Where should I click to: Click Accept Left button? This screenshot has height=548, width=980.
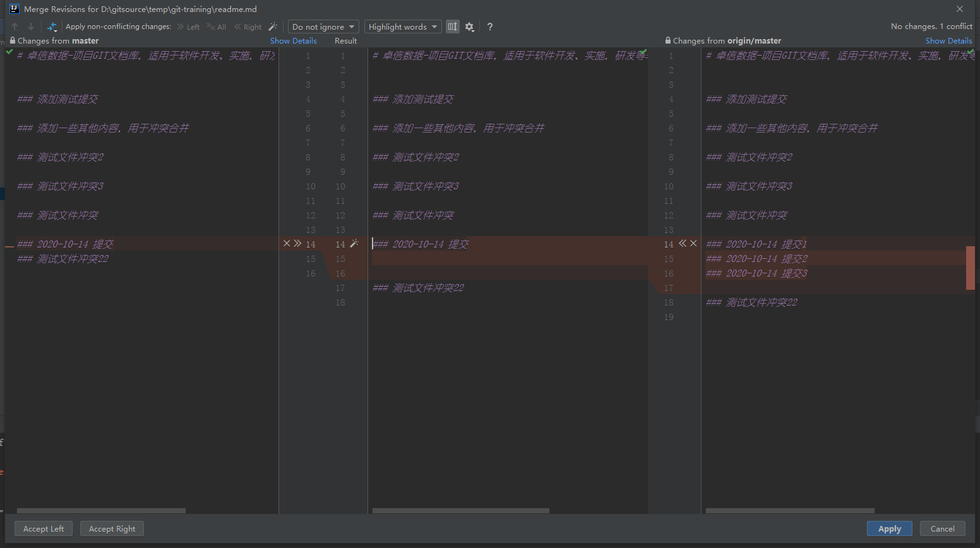[44, 528]
